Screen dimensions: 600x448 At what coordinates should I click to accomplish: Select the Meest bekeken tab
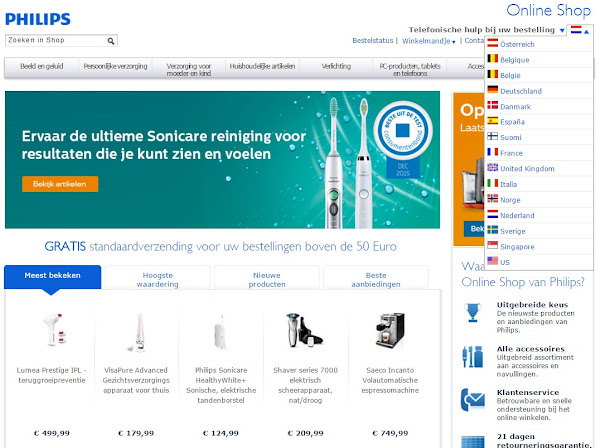coord(52,277)
